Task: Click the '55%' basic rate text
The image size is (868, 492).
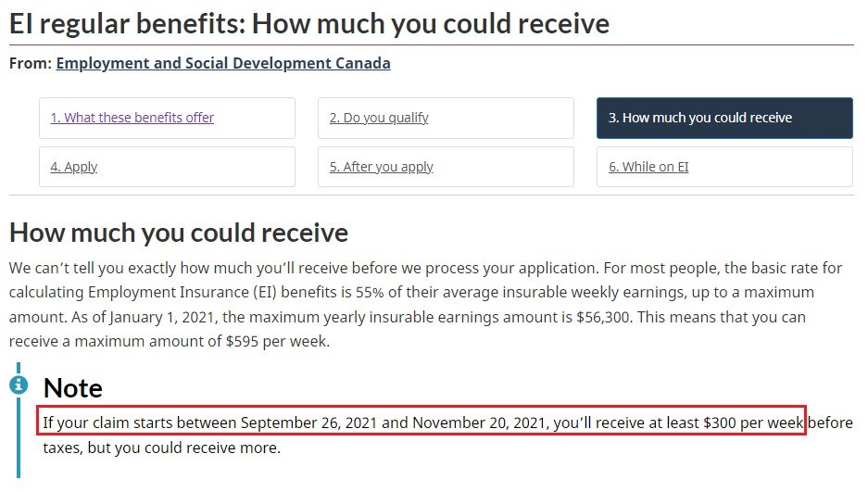Action: (x=370, y=292)
